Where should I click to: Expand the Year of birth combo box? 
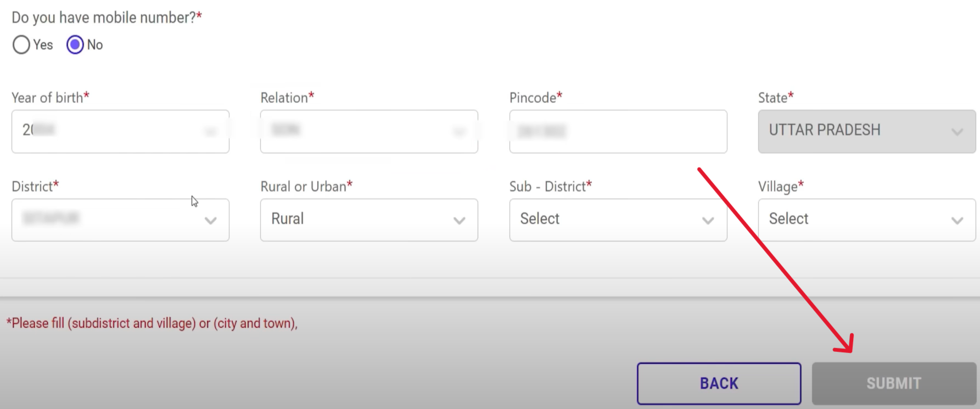(x=120, y=132)
